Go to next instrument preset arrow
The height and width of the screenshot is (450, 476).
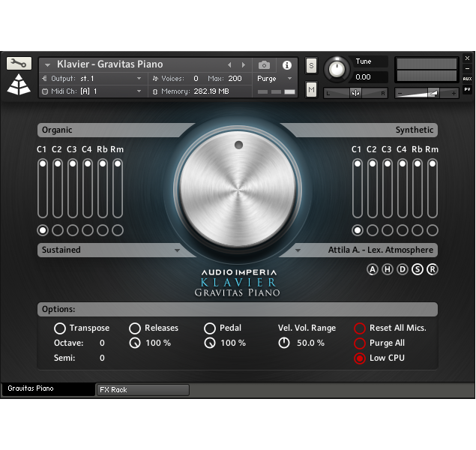click(243, 65)
